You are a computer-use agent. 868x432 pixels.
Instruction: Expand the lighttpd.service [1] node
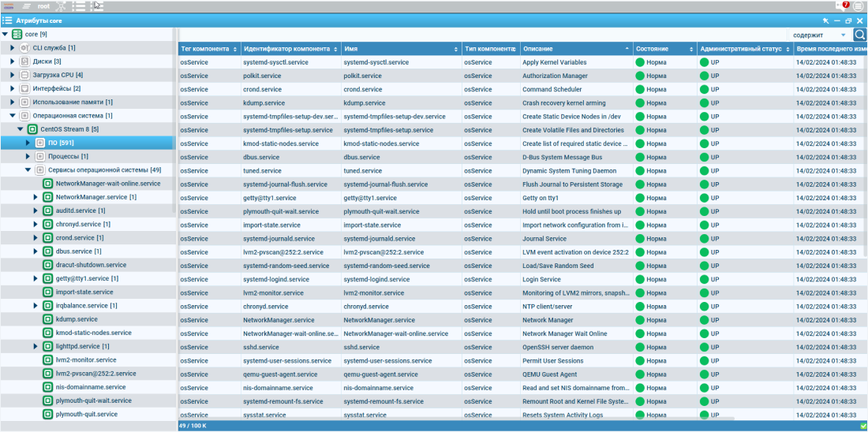click(36, 346)
